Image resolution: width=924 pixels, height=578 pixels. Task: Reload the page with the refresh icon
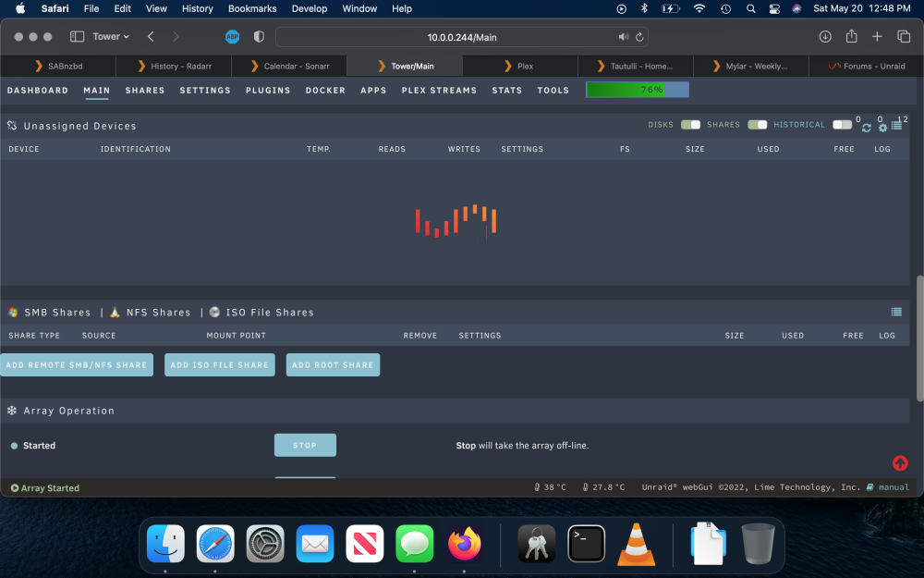pos(639,37)
